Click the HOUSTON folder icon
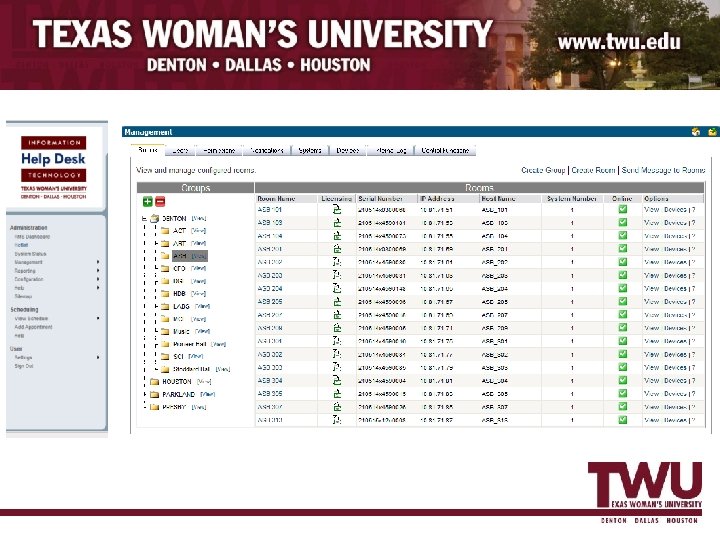 (x=155, y=382)
